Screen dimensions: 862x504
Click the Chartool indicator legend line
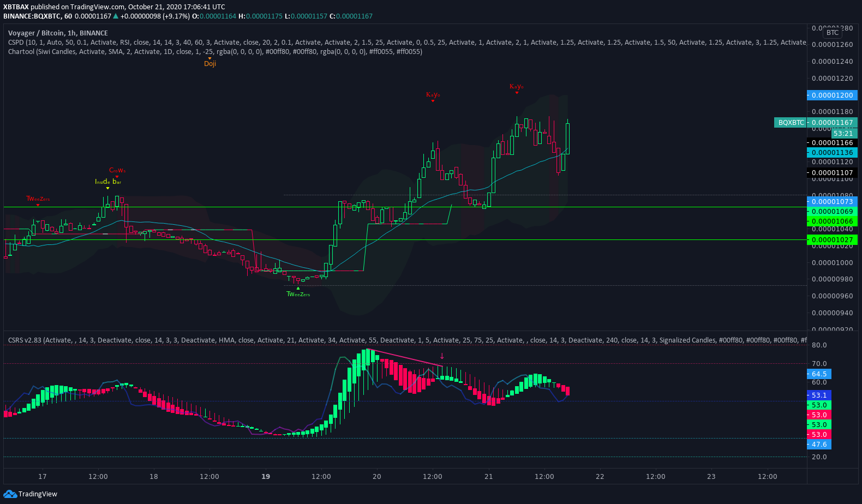[215, 52]
